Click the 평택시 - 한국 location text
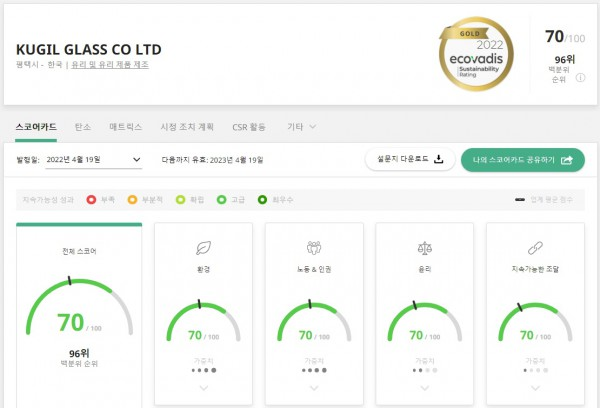This screenshot has height=408, width=600. click(x=39, y=65)
